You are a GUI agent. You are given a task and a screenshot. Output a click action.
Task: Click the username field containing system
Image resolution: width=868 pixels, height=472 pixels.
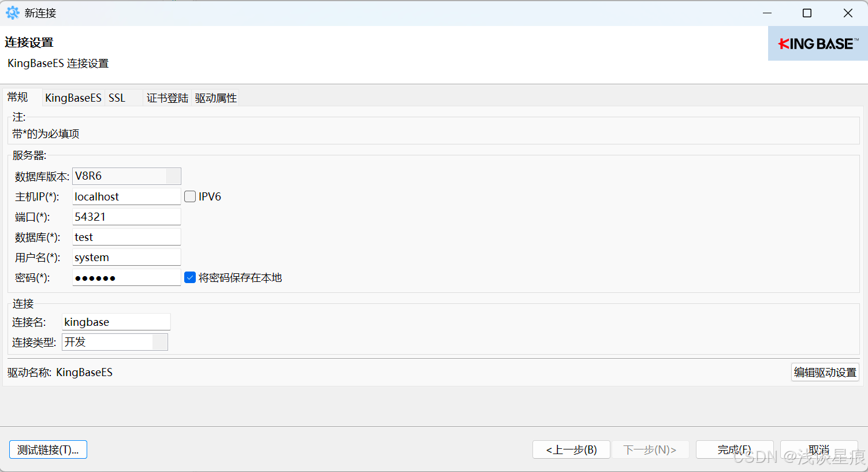(126, 257)
